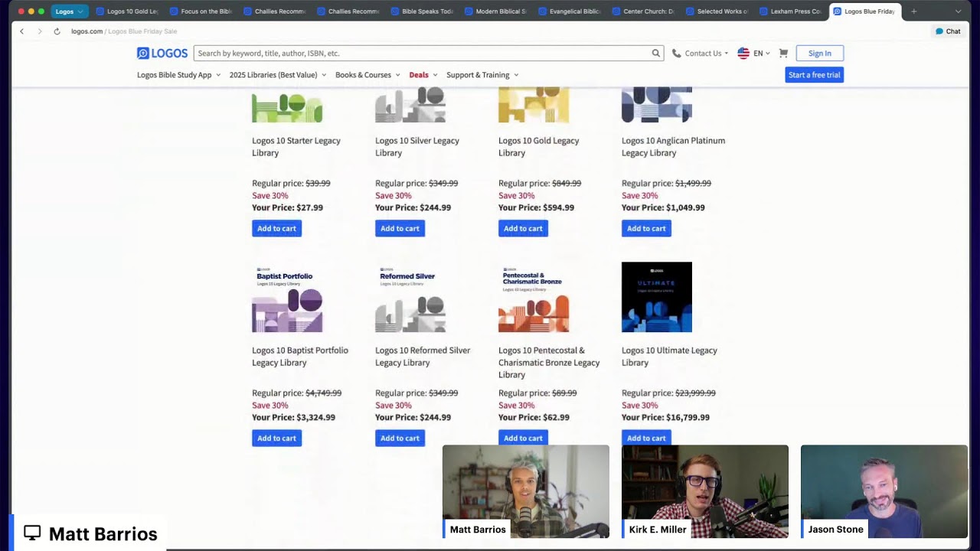
Task: Click the Anglican Platinum product image
Action: [x=657, y=106]
